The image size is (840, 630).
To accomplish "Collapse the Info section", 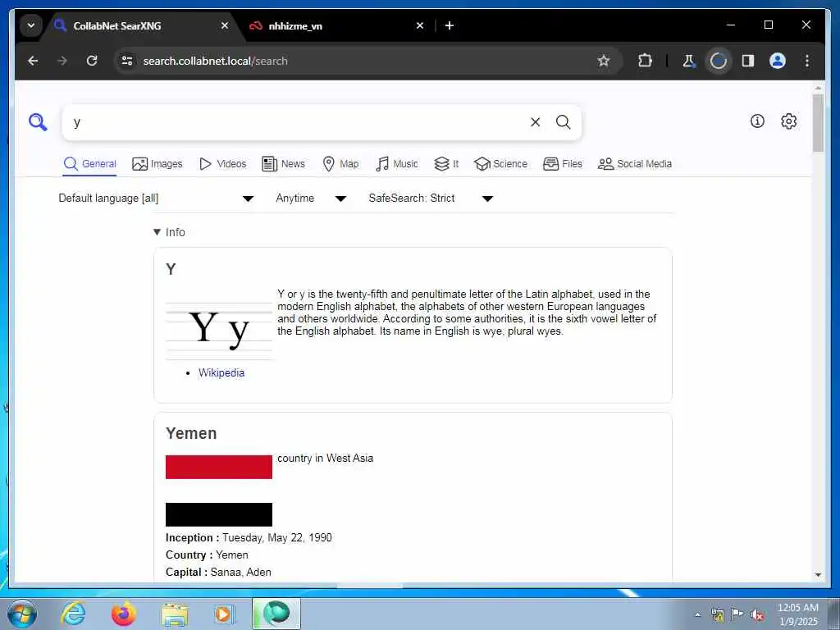I will (169, 232).
